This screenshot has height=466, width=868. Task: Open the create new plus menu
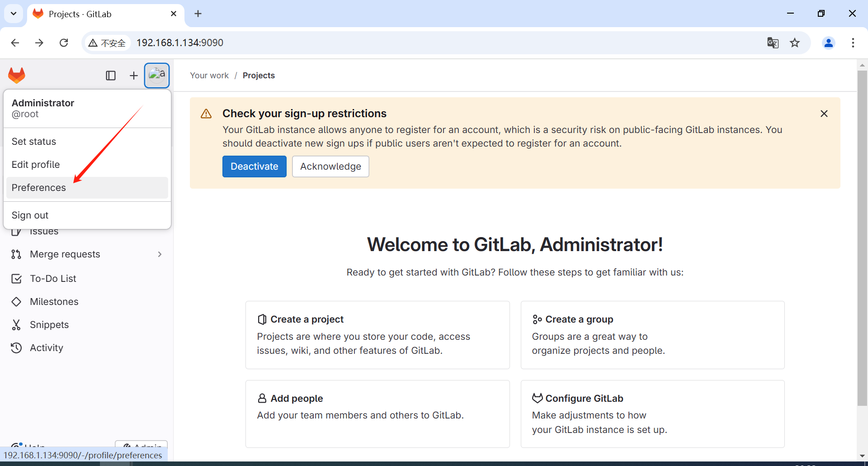(133, 76)
